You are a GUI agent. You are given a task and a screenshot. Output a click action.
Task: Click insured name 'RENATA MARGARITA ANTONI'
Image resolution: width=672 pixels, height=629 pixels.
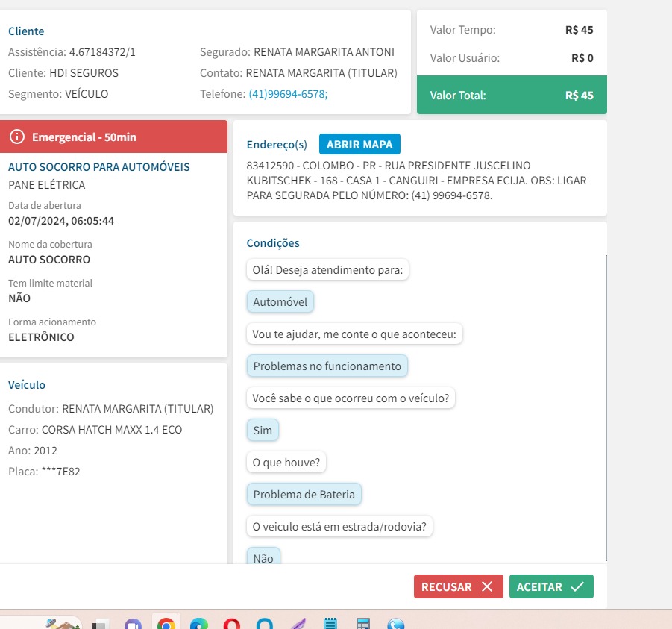pos(324,52)
